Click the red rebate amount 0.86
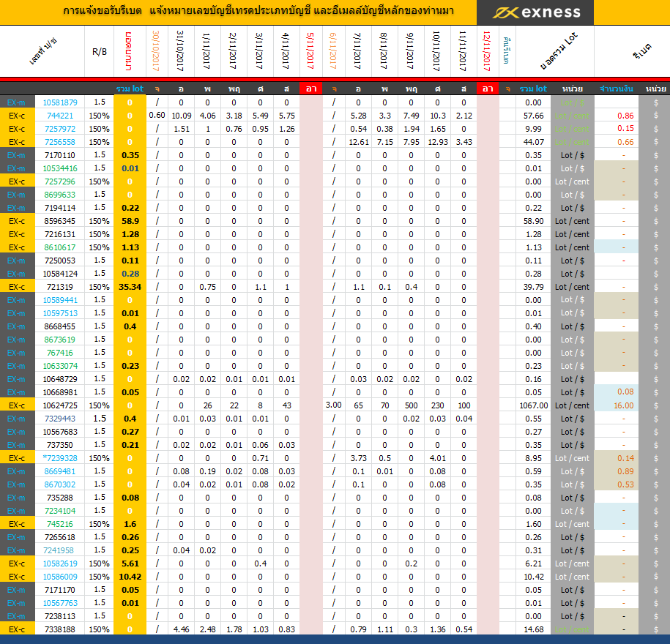 pyautogui.click(x=625, y=116)
